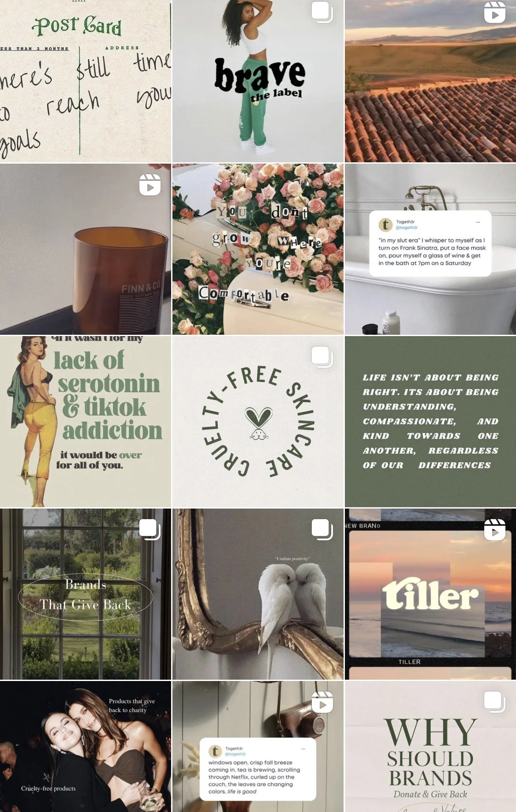Open the green 'Life isn't about being right' post

click(x=430, y=422)
